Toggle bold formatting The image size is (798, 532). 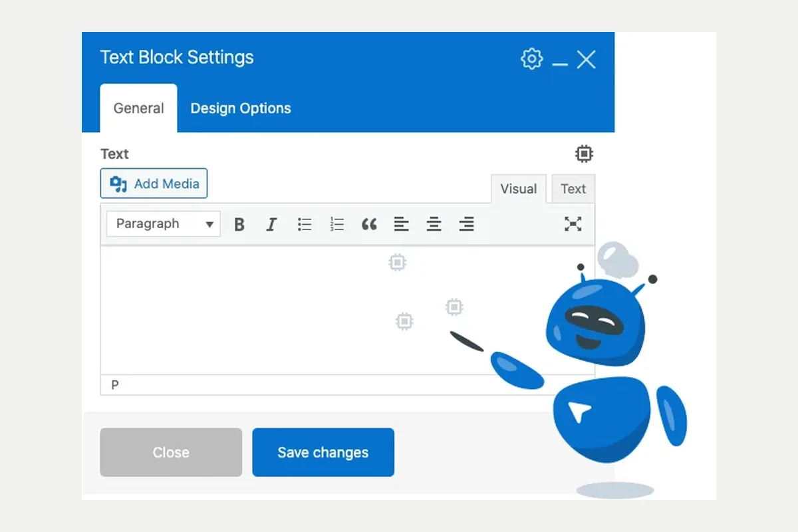(x=239, y=225)
